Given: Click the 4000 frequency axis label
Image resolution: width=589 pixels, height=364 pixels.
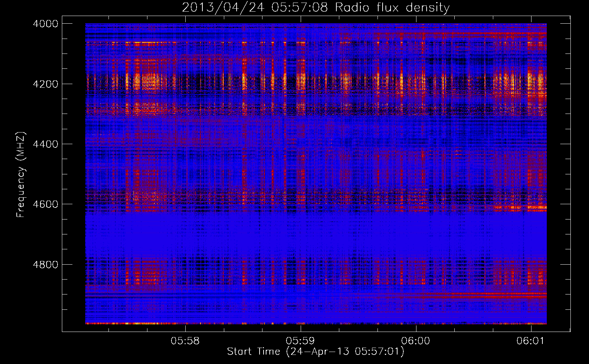Looking at the screenshot, I should click(x=46, y=24).
